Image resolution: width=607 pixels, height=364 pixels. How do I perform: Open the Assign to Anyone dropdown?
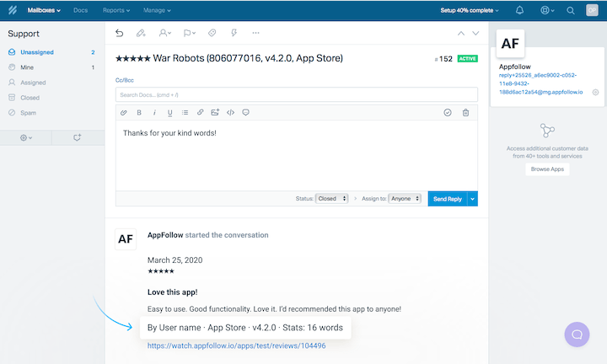click(x=405, y=199)
